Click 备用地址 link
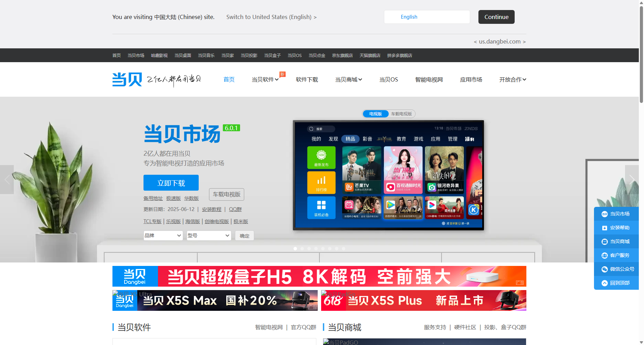Viewport: 644px width, 345px height. tap(153, 198)
